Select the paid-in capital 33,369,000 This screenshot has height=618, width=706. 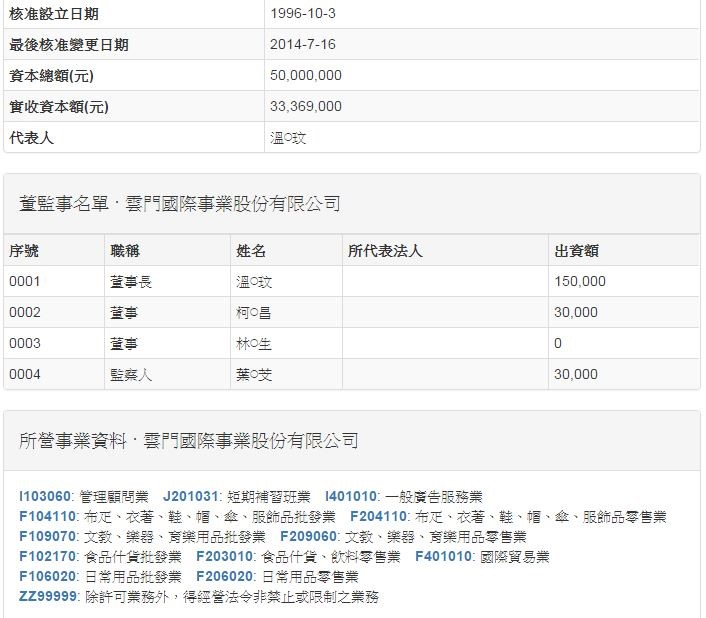[x=306, y=106]
